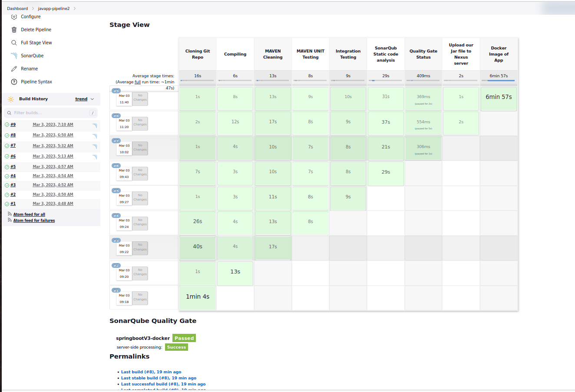
Task: Open build #9 link in Build History
Action: click(x=13, y=125)
